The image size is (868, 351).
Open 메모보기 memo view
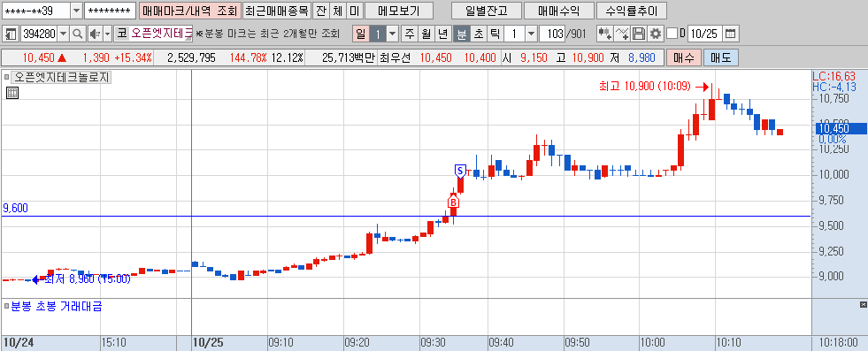[398, 11]
